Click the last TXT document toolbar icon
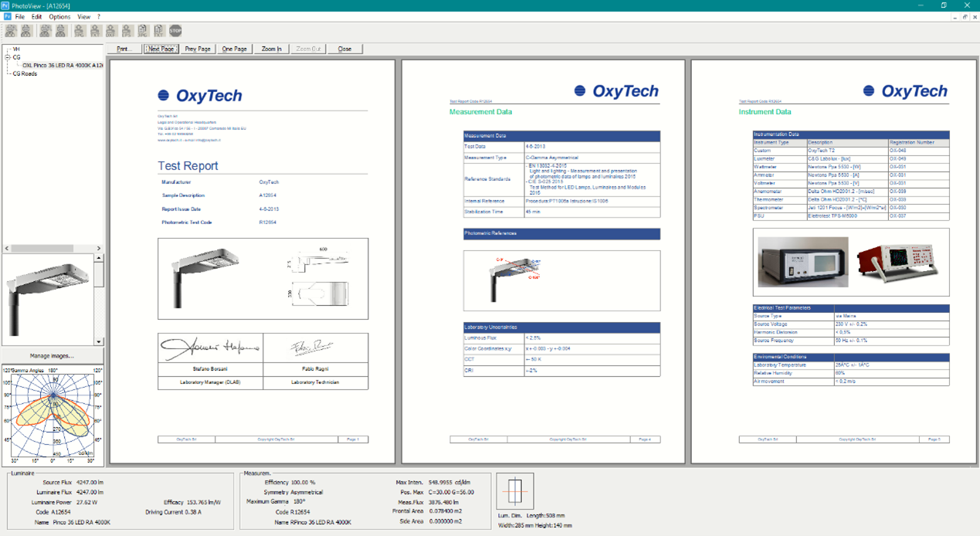The width and height of the screenshot is (980, 536). [159, 31]
